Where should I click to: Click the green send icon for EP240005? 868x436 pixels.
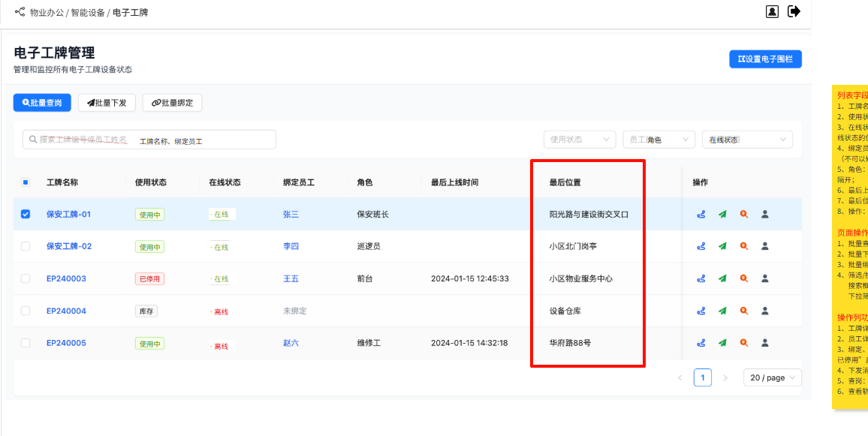pos(722,343)
